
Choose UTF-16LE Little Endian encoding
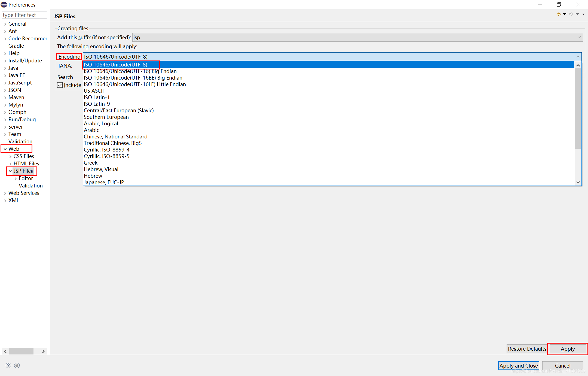pyautogui.click(x=329, y=84)
